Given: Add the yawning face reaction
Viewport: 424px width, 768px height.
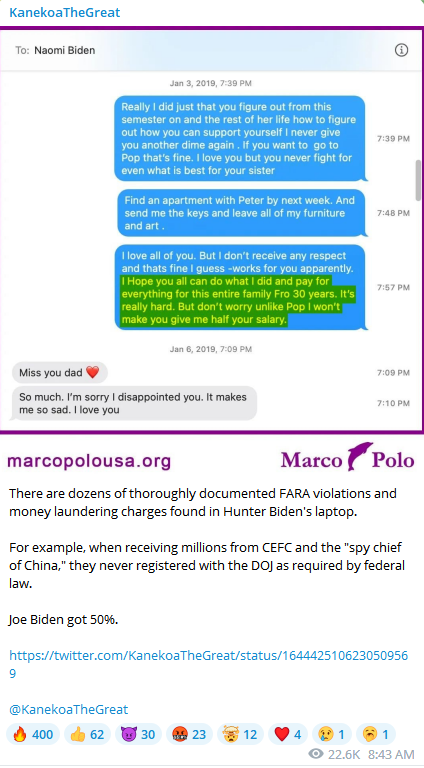Looking at the screenshot, I should [376, 734].
